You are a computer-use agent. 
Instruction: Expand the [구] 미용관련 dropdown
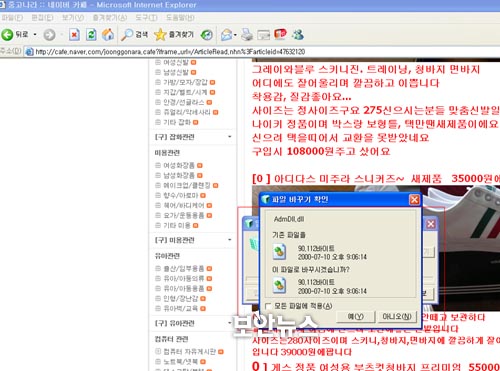click(230, 240)
